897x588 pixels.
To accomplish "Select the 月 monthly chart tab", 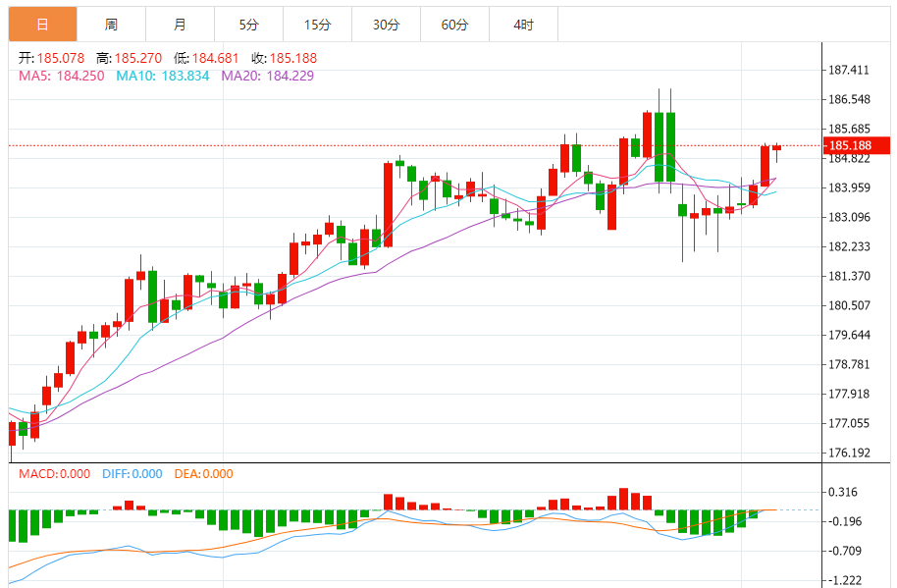I will (180, 25).
